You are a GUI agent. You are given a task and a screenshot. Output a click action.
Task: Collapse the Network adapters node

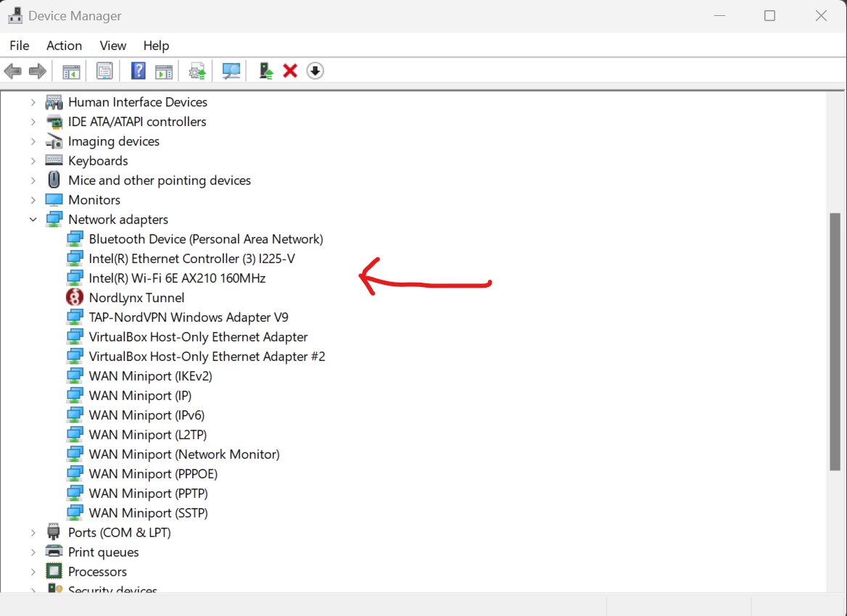pyautogui.click(x=33, y=219)
